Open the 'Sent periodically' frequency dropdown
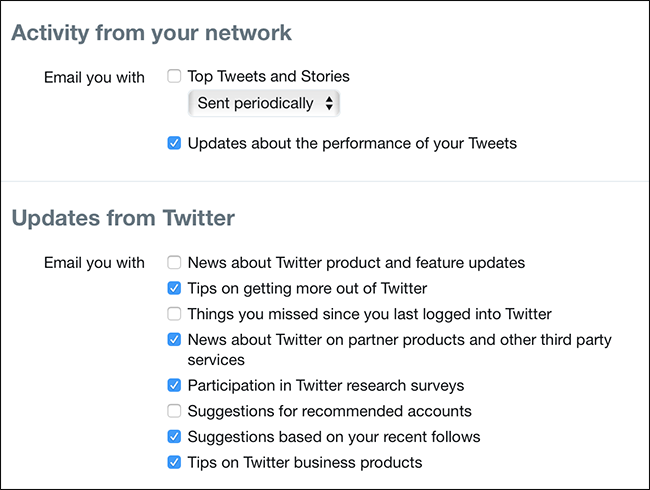Image resolution: width=650 pixels, height=490 pixels. pos(264,103)
